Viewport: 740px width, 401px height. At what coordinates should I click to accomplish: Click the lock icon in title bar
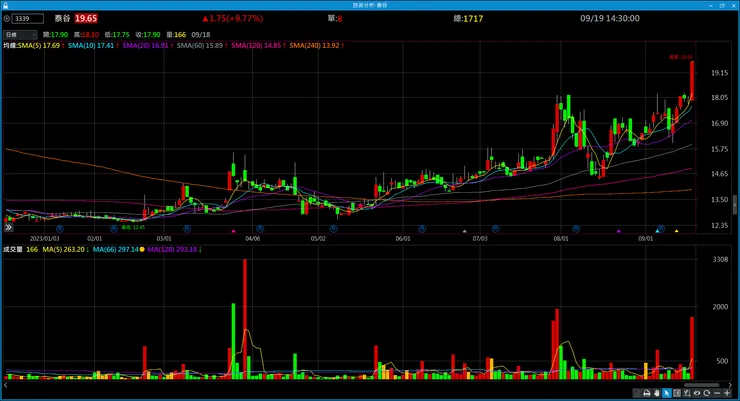6,5
